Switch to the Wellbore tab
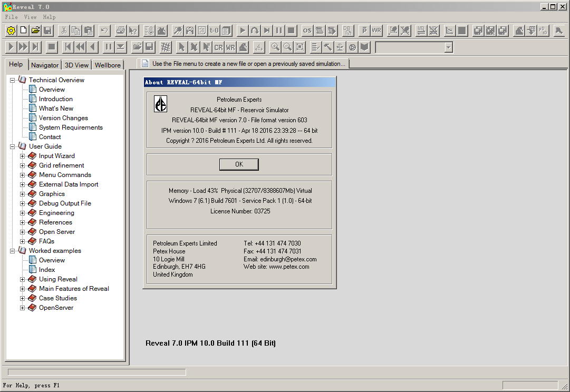The height and width of the screenshot is (392, 570). point(108,65)
